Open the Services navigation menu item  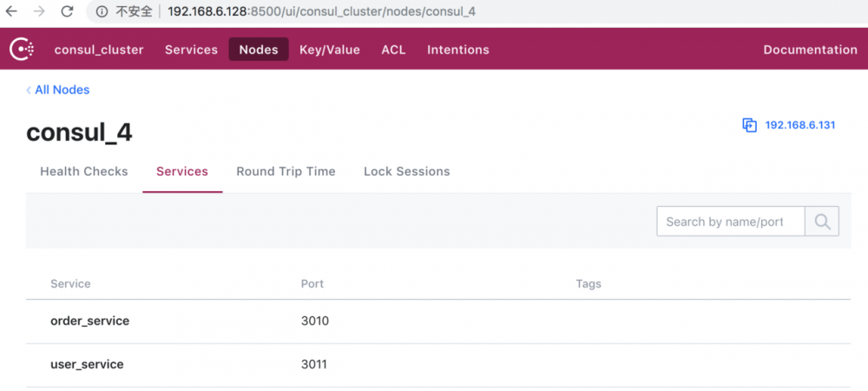[x=191, y=50]
